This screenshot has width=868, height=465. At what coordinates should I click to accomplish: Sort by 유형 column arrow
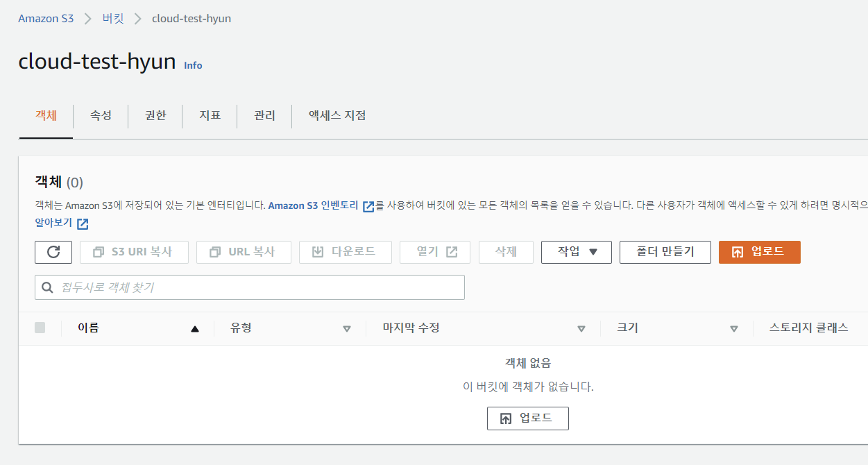tap(347, 329)
